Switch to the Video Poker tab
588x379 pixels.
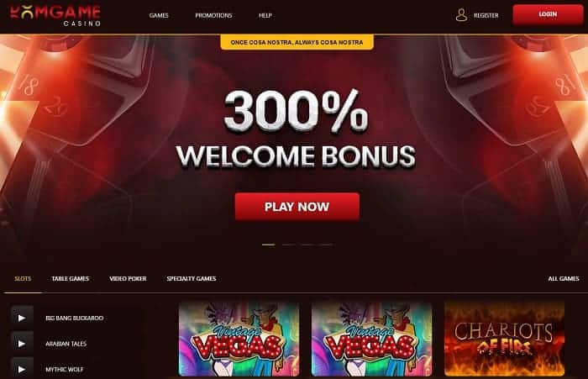coord(128,278)
